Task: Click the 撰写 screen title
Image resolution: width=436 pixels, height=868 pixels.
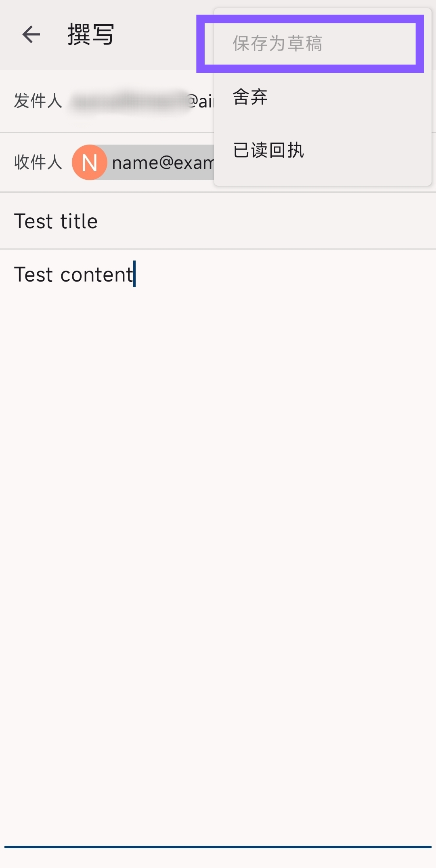Action: coord(91,34)
